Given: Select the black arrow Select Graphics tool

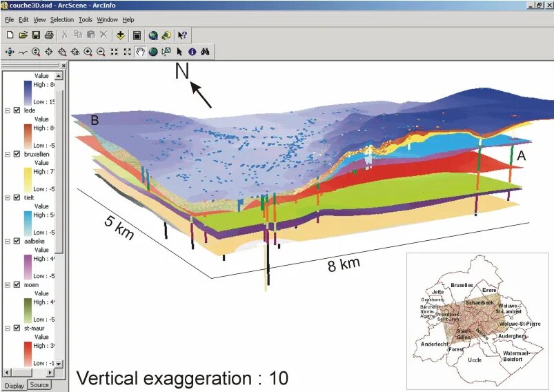Looking at the screenshot, I should [x=179, y=52].
